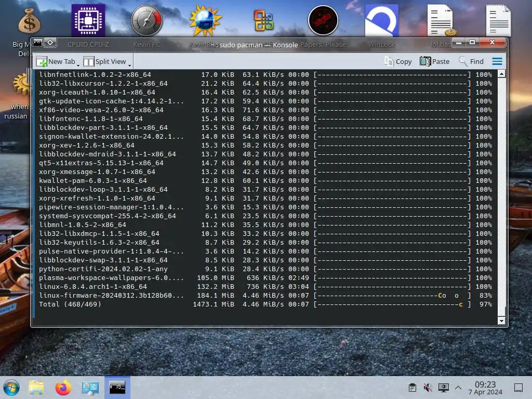The height and width of the screenshot is (399, 532).
Task: Expand the New Tab dropdown arrow
Action: coord(78,64)
